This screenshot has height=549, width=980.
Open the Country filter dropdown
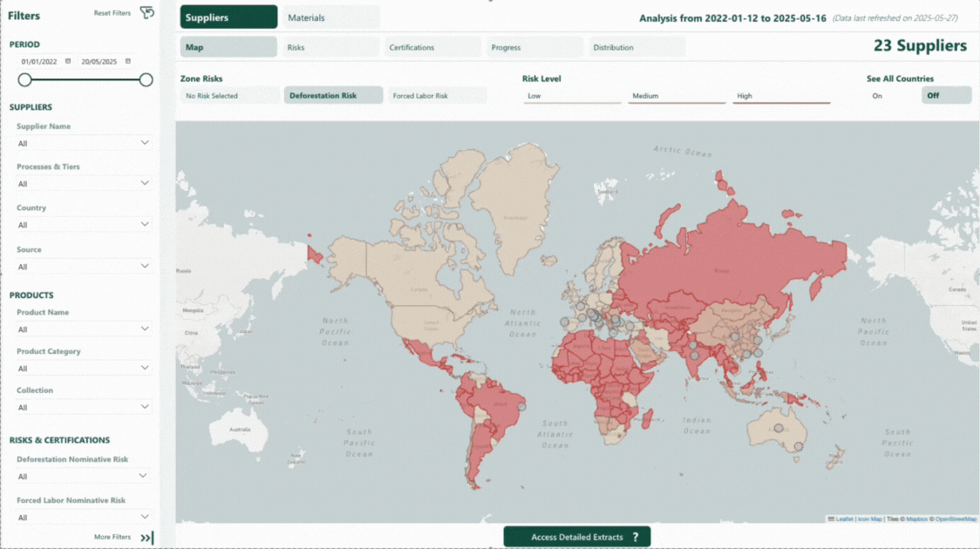(83, 225)
